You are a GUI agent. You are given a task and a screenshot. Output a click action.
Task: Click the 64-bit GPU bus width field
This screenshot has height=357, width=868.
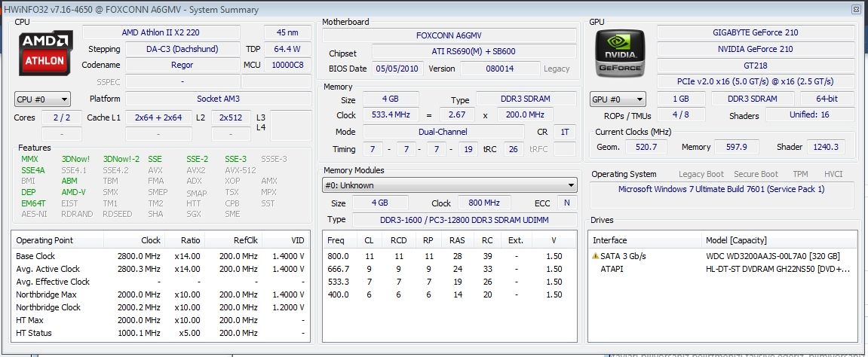827,99
